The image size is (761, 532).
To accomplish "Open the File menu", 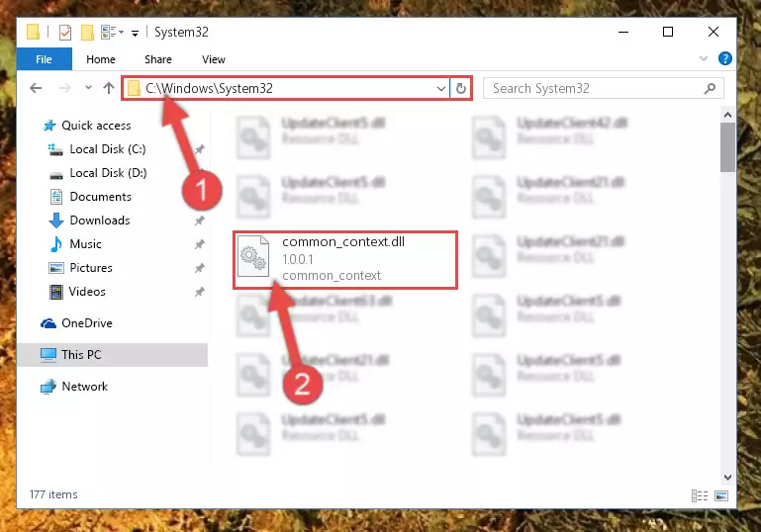I will [x=44, y=59].
